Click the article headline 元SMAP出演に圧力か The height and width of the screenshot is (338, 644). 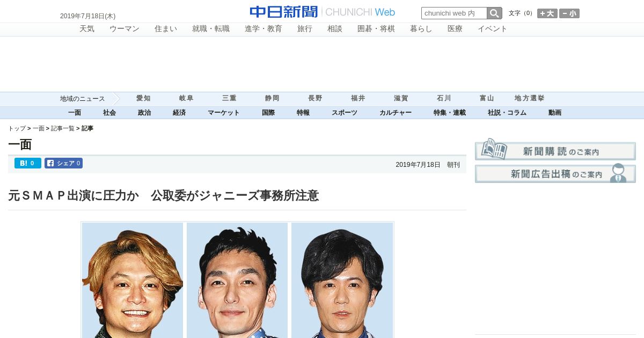164,195
